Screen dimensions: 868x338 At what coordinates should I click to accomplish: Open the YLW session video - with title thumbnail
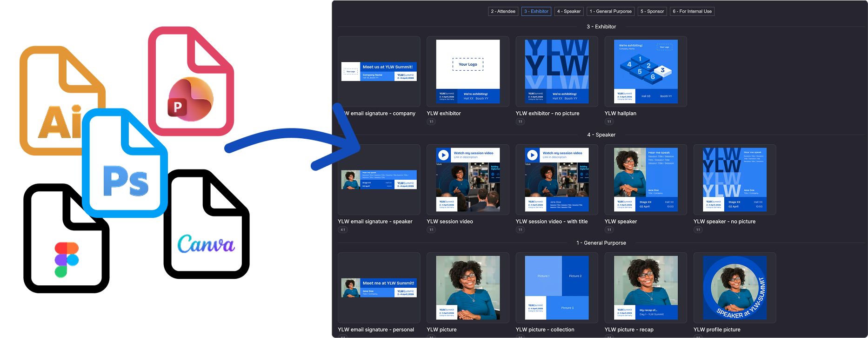[x=557, y=180]
